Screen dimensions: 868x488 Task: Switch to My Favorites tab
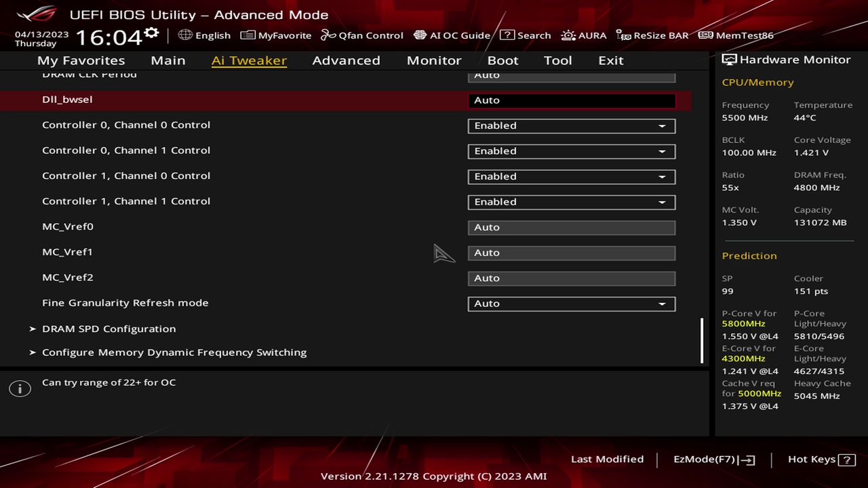[81, 60]
